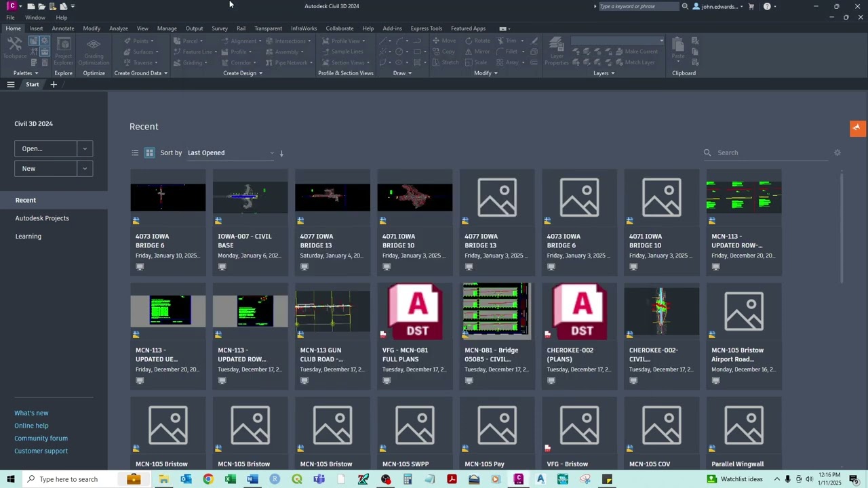Open the Toolspace palette

14,47
